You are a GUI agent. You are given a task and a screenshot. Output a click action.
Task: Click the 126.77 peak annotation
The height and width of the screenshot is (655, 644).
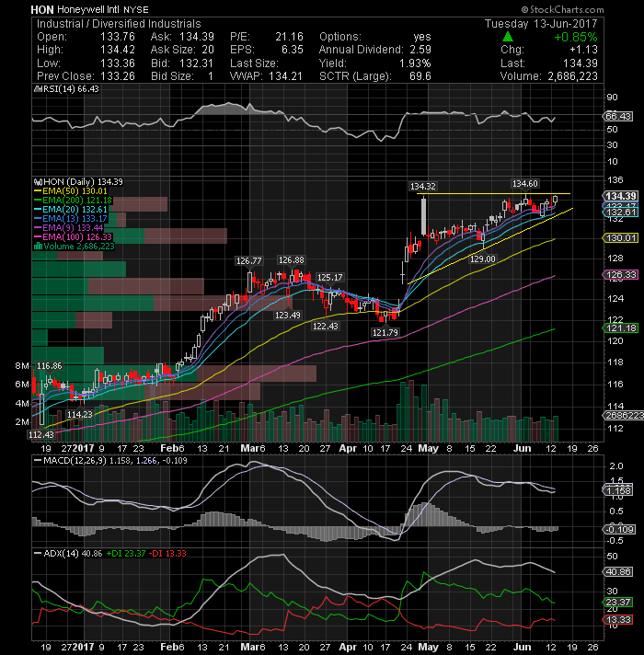click(x=249, y=261)
